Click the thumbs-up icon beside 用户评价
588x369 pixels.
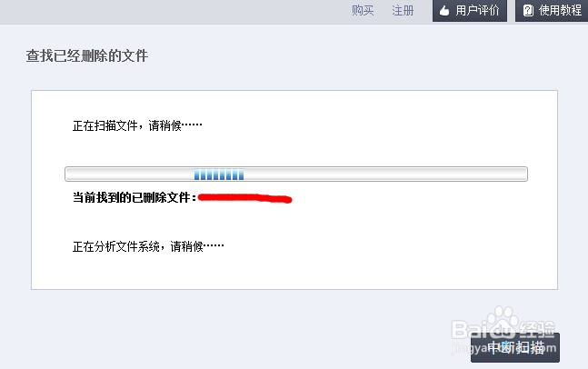pos(444,11)
